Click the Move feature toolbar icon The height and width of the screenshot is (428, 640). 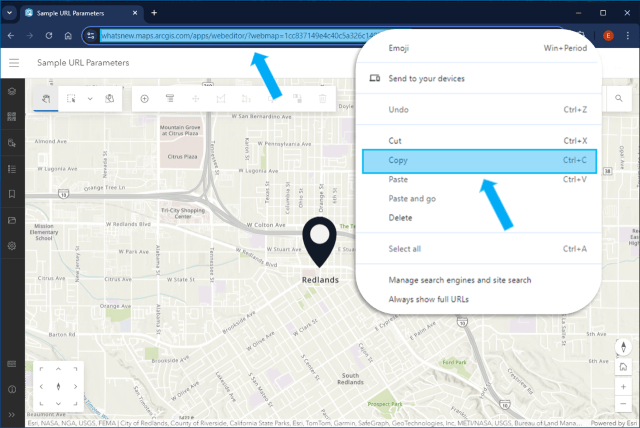pyautogui.click(x=196, y=98)
